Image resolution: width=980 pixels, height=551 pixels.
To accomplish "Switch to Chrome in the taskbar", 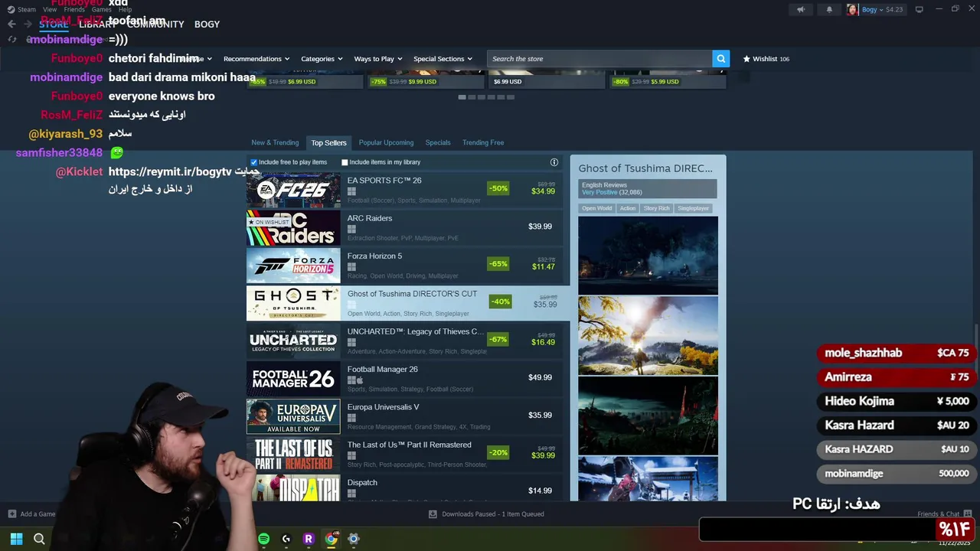I will (x=331, y=539).
